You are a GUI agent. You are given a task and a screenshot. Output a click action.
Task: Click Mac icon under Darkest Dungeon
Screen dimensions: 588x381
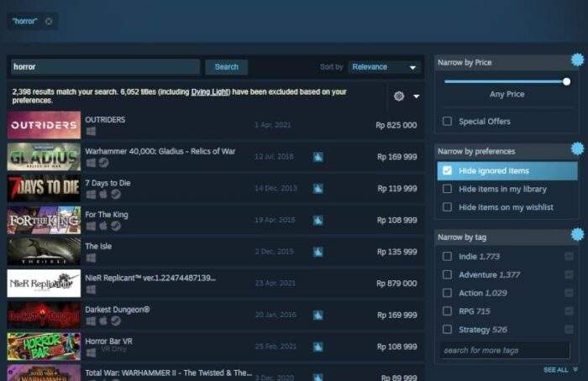(x=103, y=321)
